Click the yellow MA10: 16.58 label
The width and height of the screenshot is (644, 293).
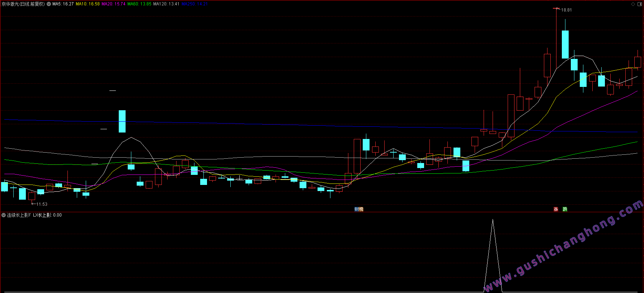(x=88, y=4)
